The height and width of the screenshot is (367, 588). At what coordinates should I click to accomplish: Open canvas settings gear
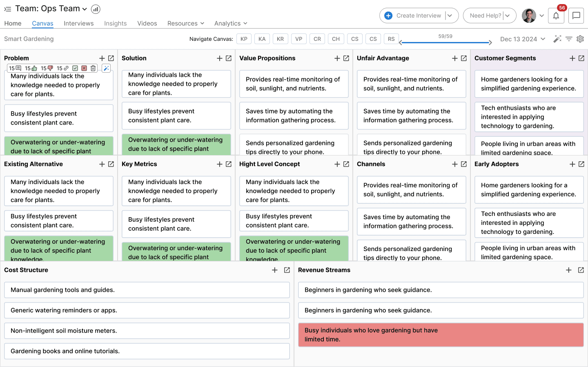coord(580,39)
